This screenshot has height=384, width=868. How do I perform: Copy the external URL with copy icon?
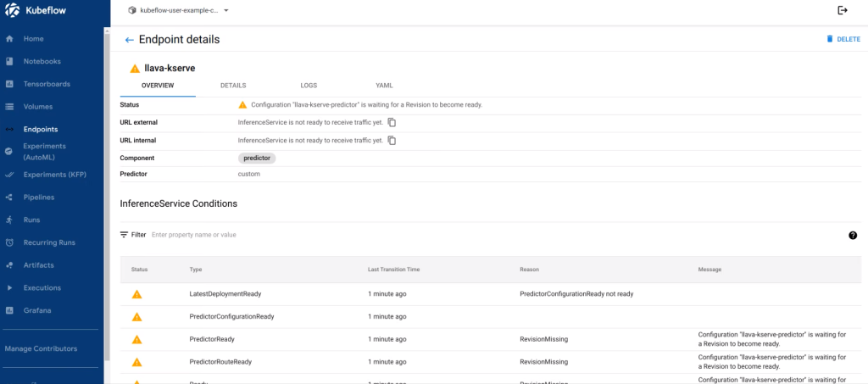click(392, 122)
